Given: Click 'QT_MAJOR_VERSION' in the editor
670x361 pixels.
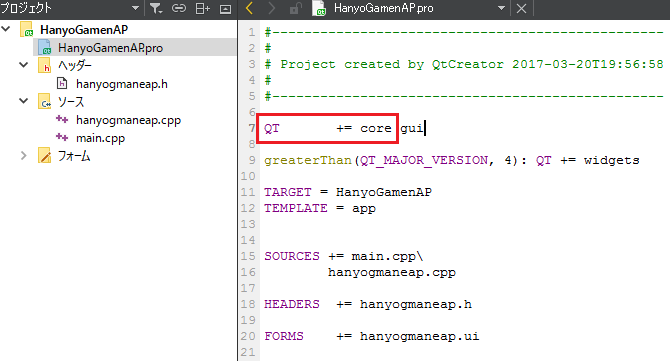Looking at the screenshot, I should tap(424, 160).
